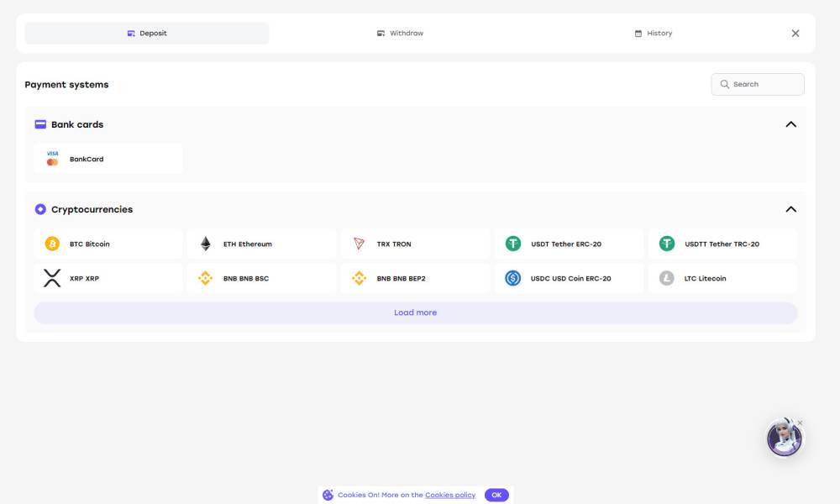The height and width of the screenshot is (504, 840).
Task: Click the TRON red triangle icon
Action: 359,244
